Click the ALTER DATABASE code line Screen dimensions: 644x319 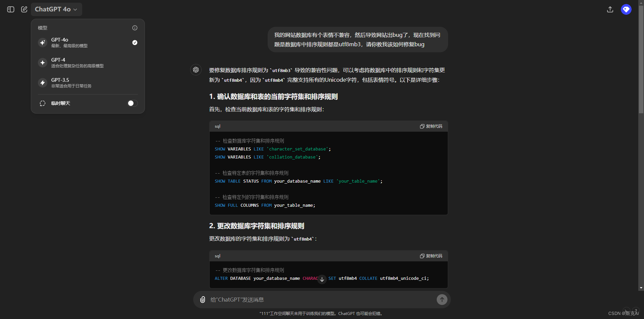point(322,278)
